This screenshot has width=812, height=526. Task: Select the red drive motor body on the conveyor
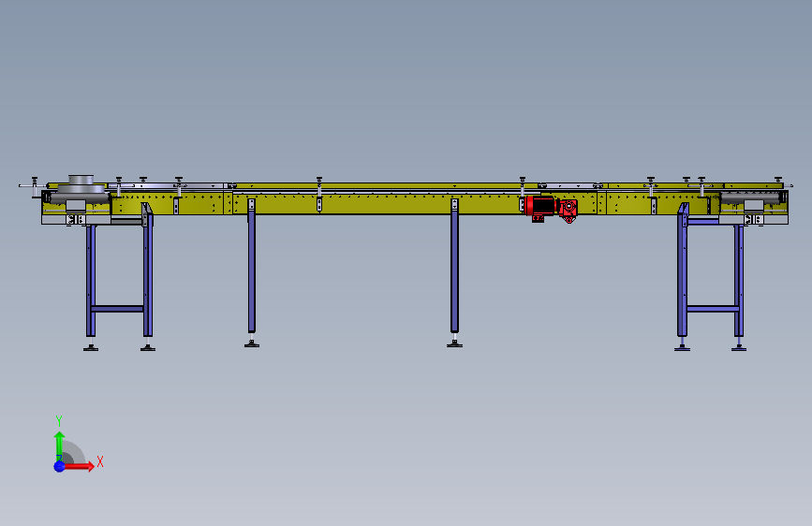click(540, 206)
